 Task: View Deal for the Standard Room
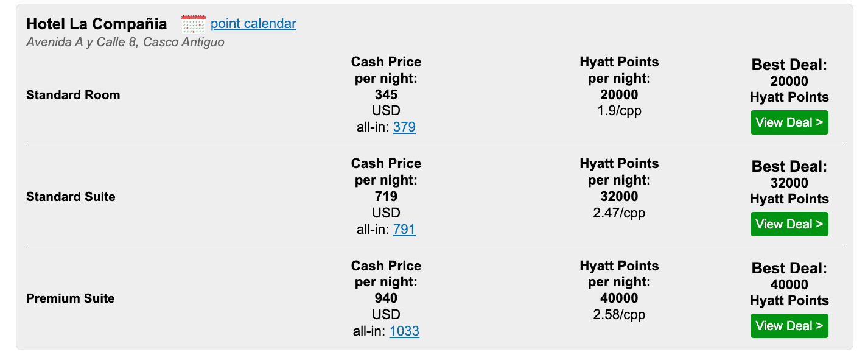(x=789, y=122)
